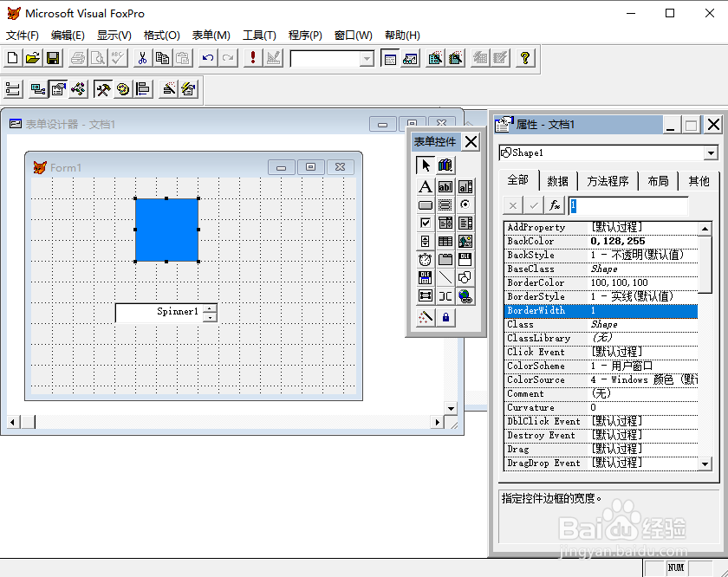Open the fx expression builder button
Viewport: 728px width, 577px height.
coord(555,205)
